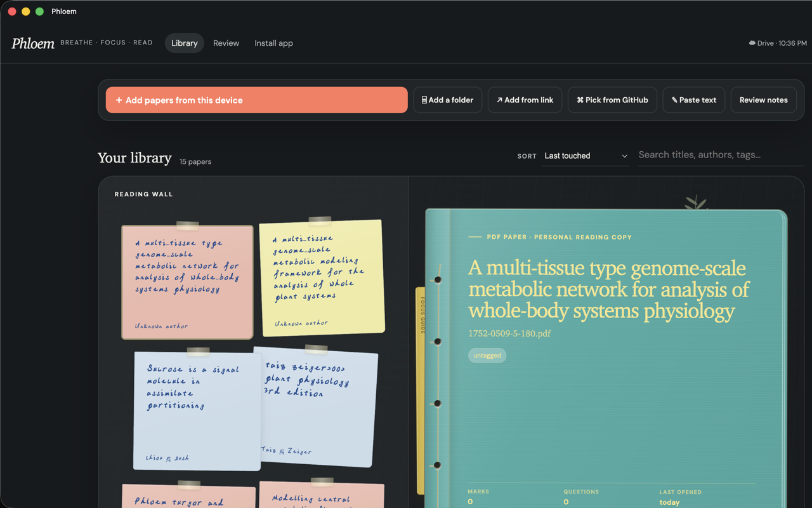Click the 15 papers count
Image resolution: width=812 pixels, height=508 pixels.
coord(195,162)
